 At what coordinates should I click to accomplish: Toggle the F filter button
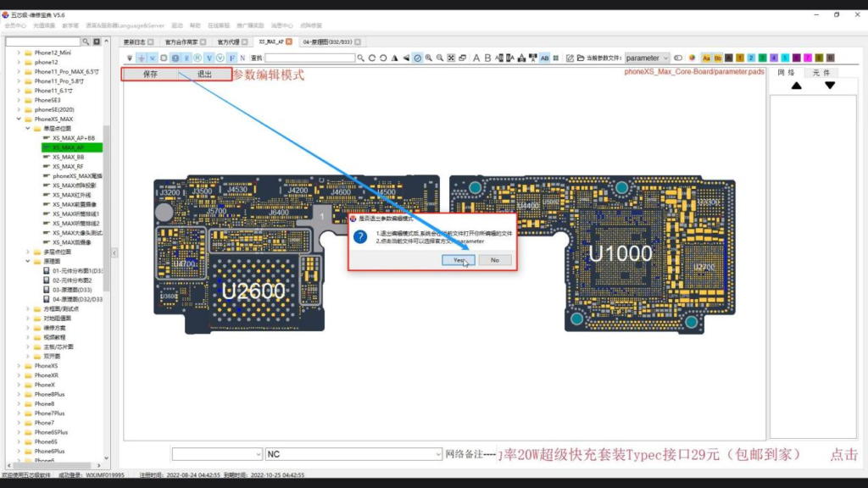coord(232,58)
